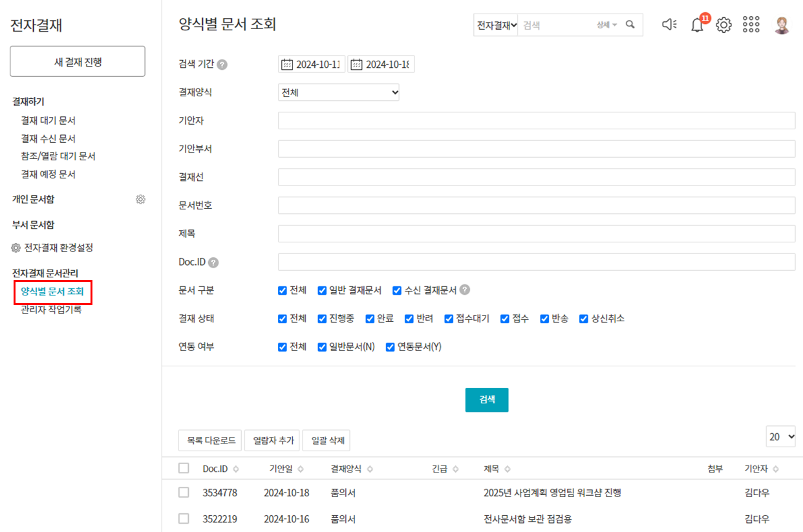Toggle the 수신 결재문서 checkbox
The image size is (803, 532).
[397, 290]
